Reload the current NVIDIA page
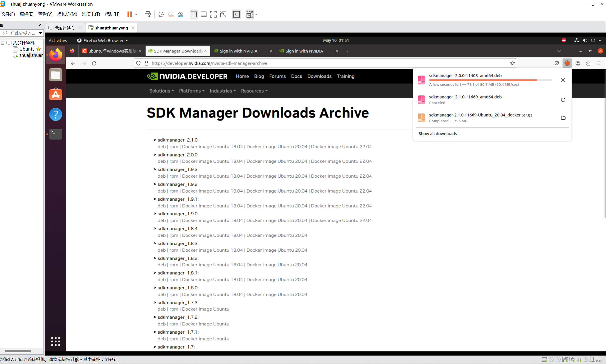This screenshot has height=364, width=606. tap(94, 63)
